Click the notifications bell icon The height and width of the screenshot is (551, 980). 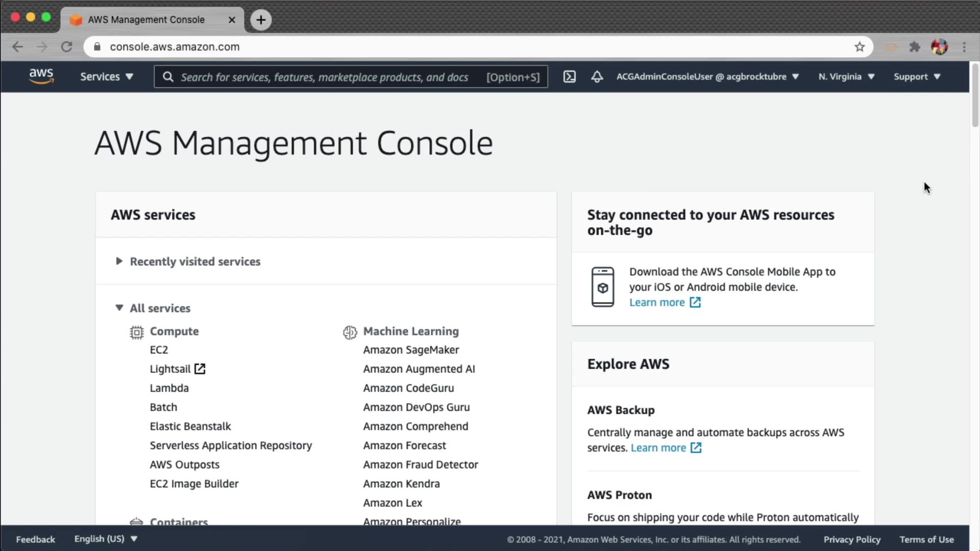597,77
